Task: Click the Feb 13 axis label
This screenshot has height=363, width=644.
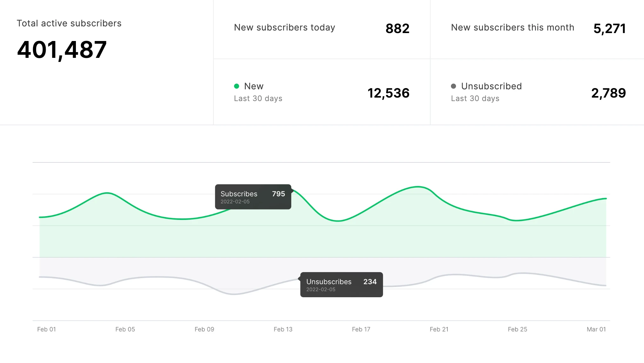Action: tap(283, 329)
